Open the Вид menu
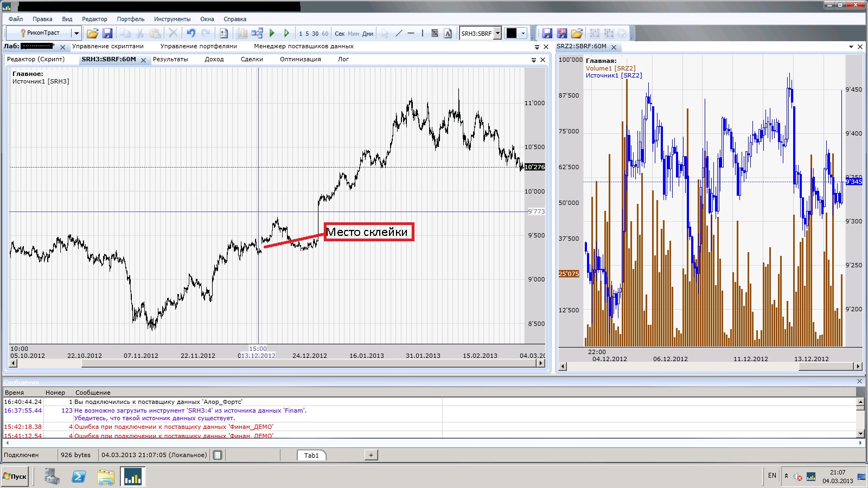The width and height of the screenshot is (868, 488). coord(67,19)
